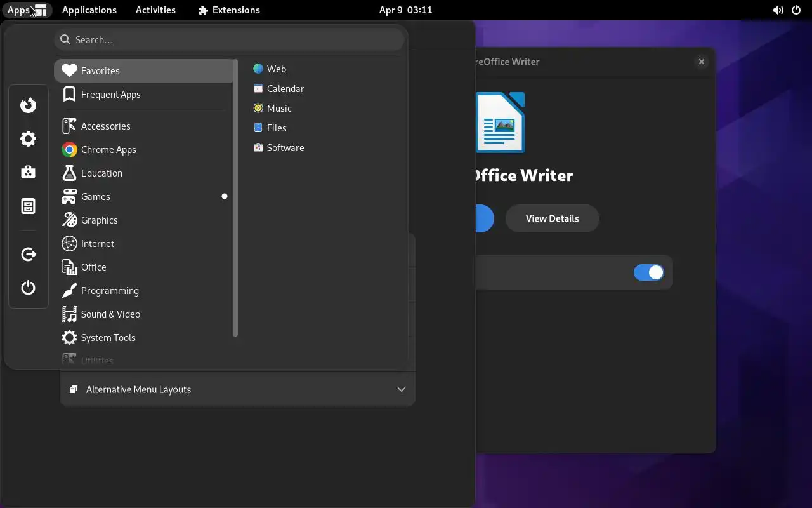Click the LibreOffice Writer document icon

pos(501,123)
